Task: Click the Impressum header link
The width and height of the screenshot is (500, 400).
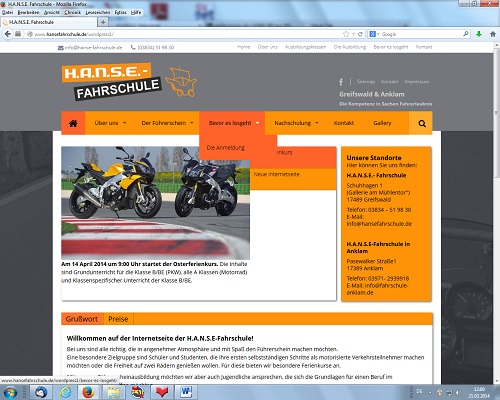Action: 417,82
